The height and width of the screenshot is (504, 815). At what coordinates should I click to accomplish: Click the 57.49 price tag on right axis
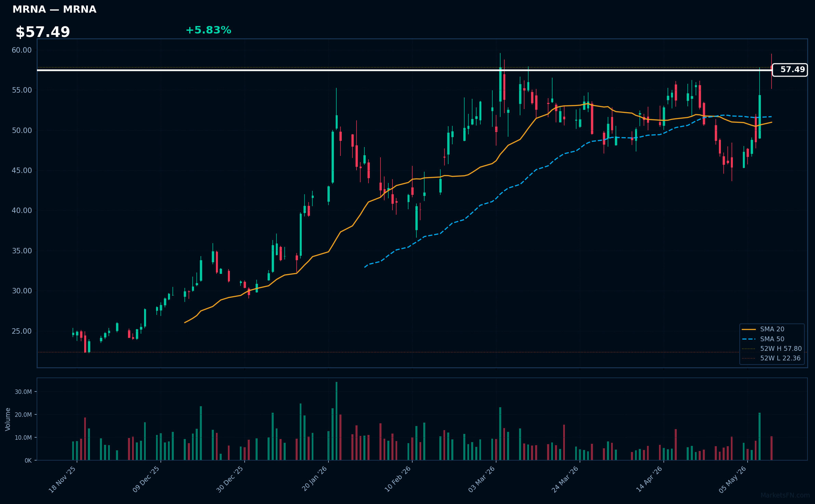790,70
